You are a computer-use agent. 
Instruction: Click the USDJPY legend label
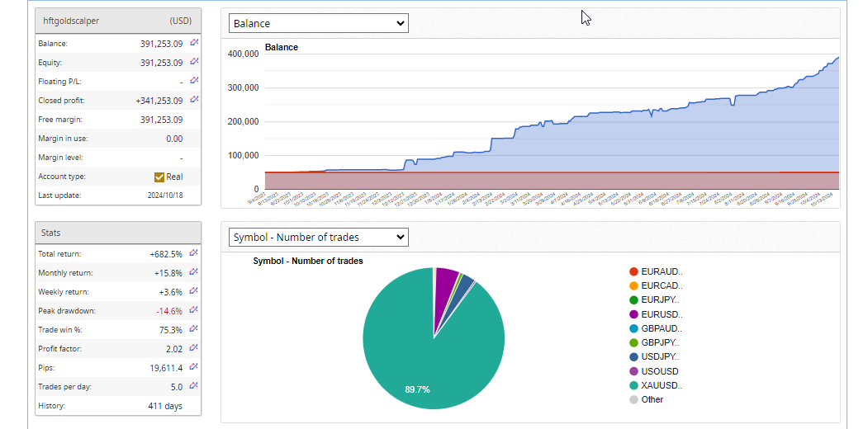click(x=661, y=357)
